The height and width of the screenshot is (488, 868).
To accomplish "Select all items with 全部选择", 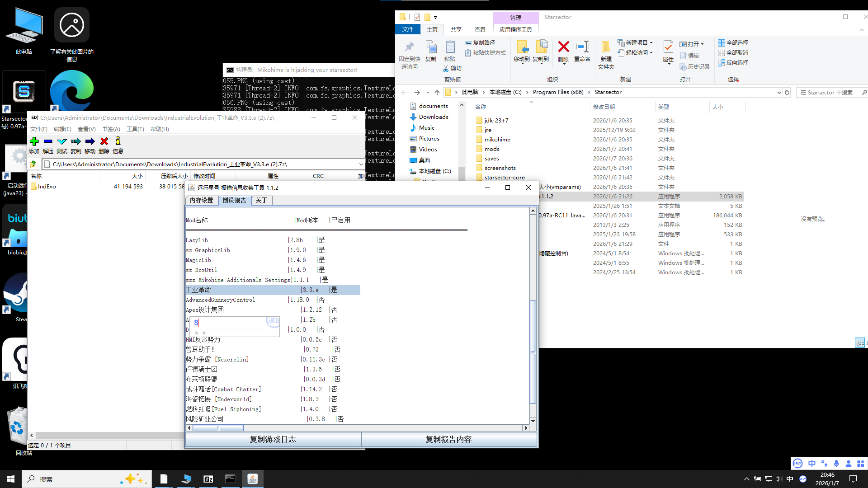I will tap(733, 42).
